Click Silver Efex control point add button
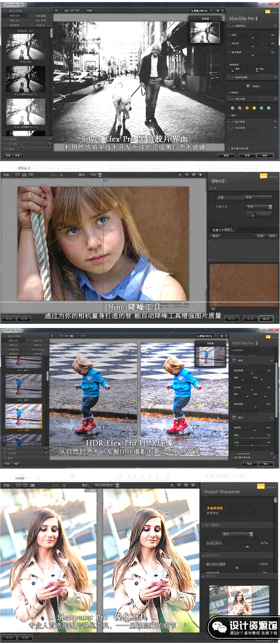Screen dimensions: 280x644 (248, 86)
